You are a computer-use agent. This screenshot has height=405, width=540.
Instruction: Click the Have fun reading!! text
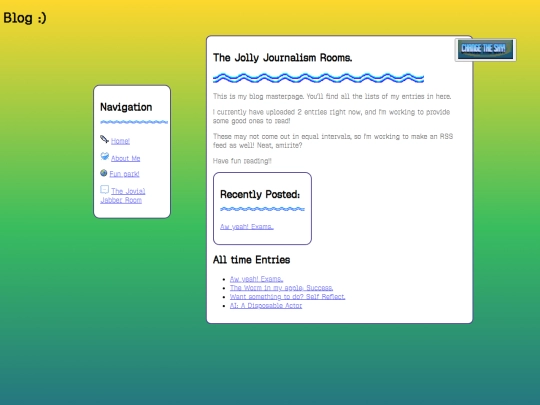pos(242,161)
